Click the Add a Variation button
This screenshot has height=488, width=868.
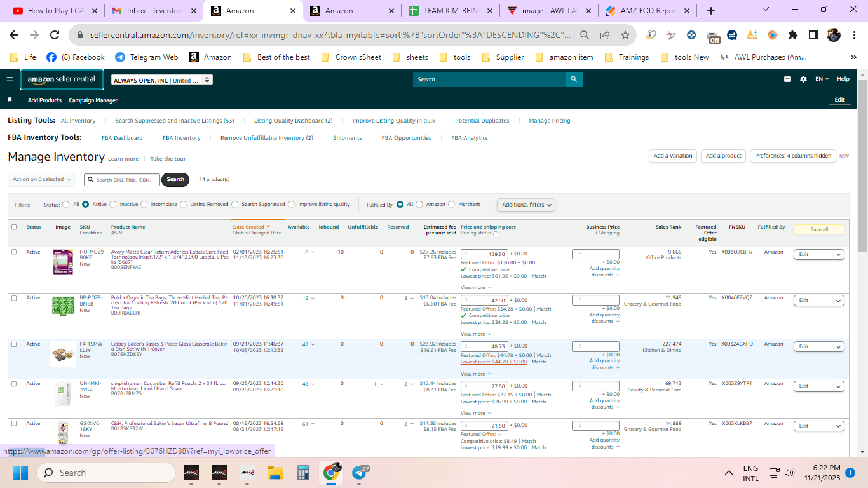click(x=673, y=156)
